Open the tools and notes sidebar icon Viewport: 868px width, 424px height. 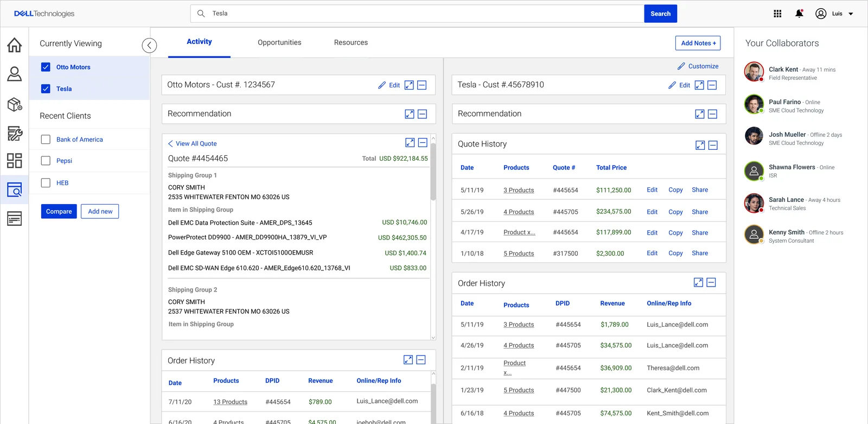15,133
